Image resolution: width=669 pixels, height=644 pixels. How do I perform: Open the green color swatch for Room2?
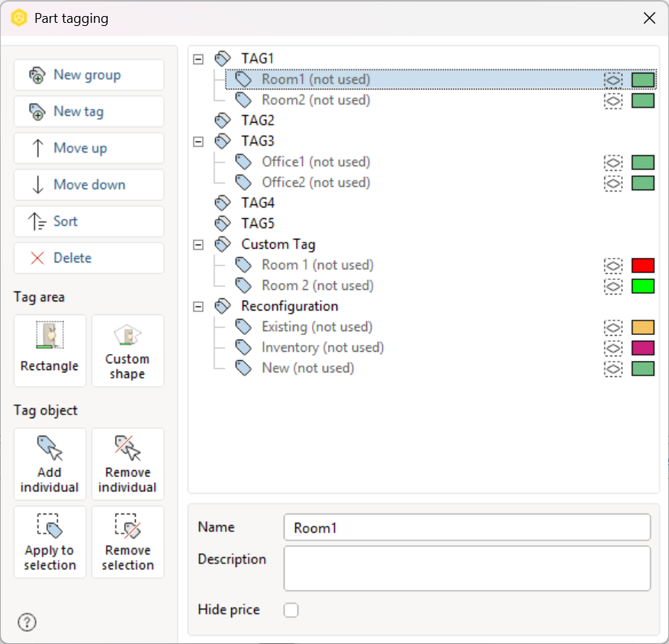click(643, 101)
